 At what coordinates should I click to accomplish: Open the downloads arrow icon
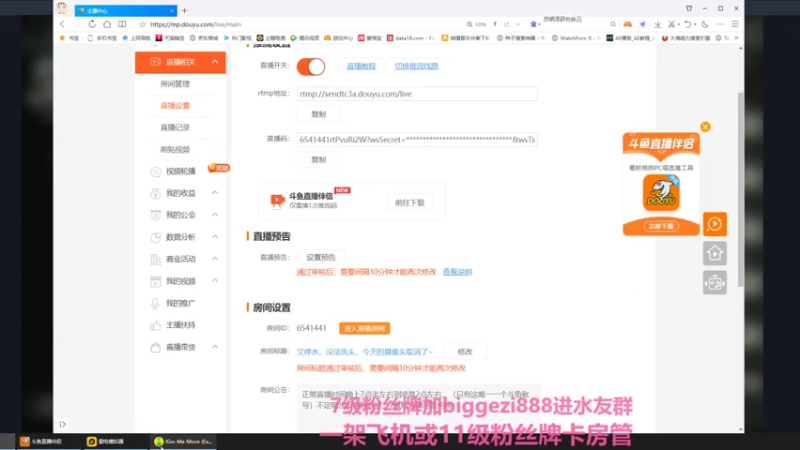[658, 24]
